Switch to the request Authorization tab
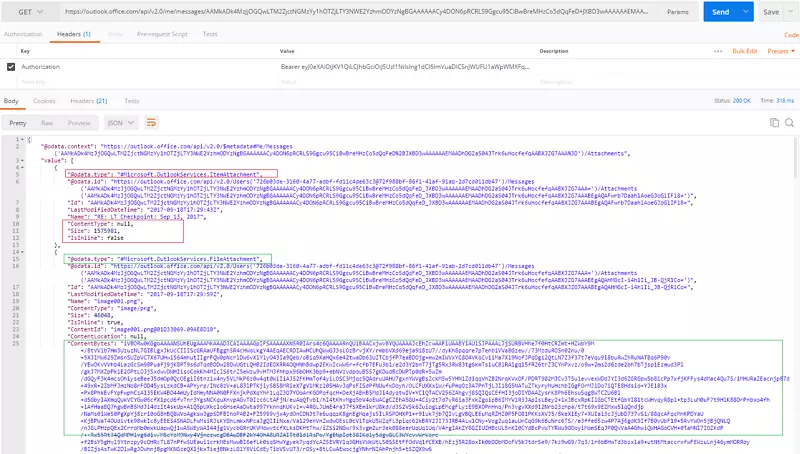 pyautogui.click(x=24, y=33)
